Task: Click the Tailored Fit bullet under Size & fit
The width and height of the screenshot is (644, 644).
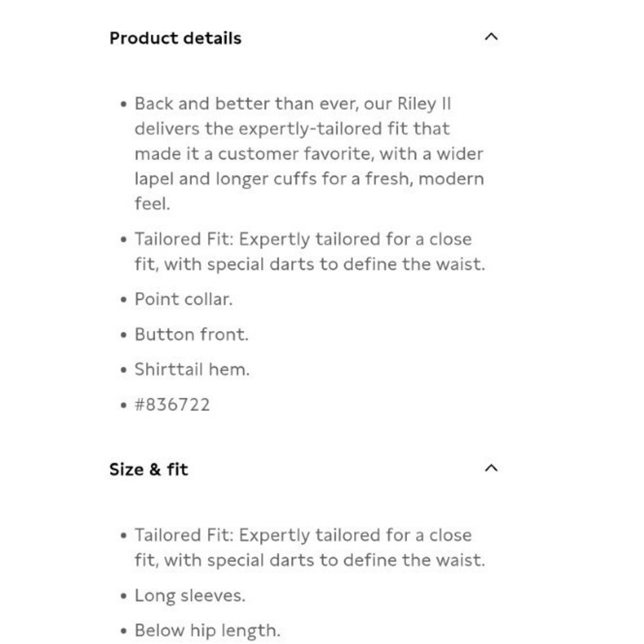Action: [x=310, y=547]
